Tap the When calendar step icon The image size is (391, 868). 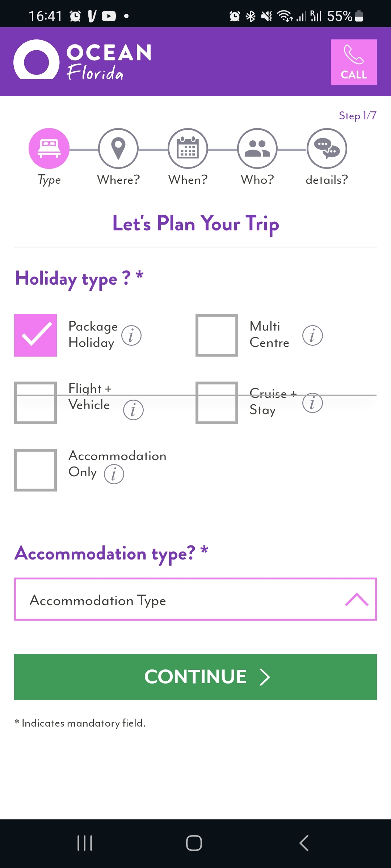click(x=188, y=148)
